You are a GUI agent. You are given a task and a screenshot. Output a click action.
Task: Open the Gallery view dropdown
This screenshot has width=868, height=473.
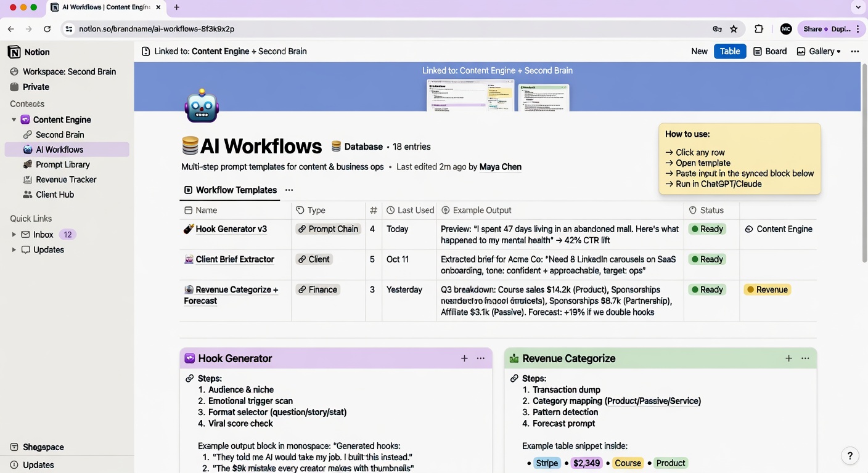pyautogui.click(x=819, y=52)
